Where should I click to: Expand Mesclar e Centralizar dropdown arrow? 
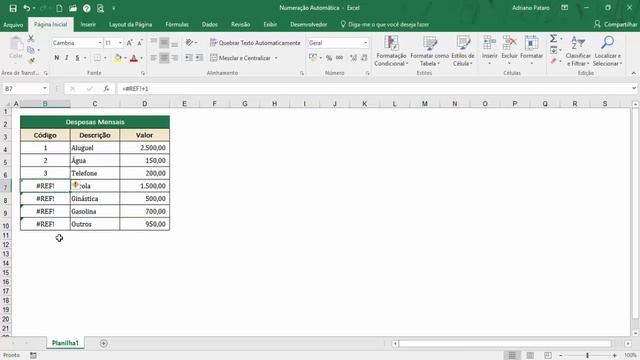click(x=276, y=58)
